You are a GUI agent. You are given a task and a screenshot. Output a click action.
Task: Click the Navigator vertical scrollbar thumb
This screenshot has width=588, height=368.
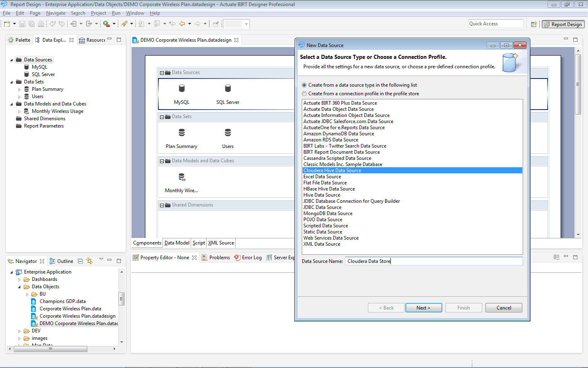(x=121, y=299)
